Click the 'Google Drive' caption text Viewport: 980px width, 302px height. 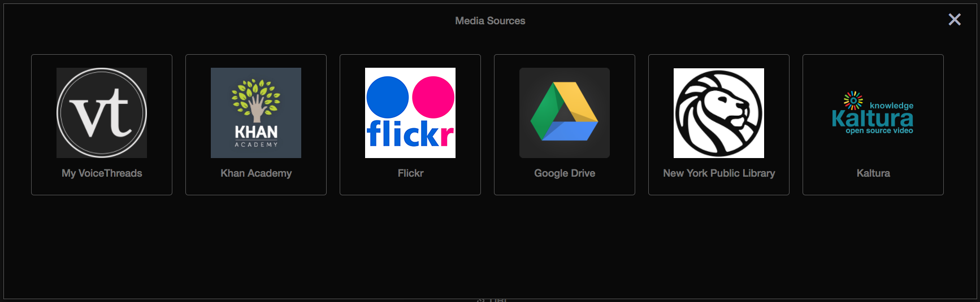(x=565, y=173)
